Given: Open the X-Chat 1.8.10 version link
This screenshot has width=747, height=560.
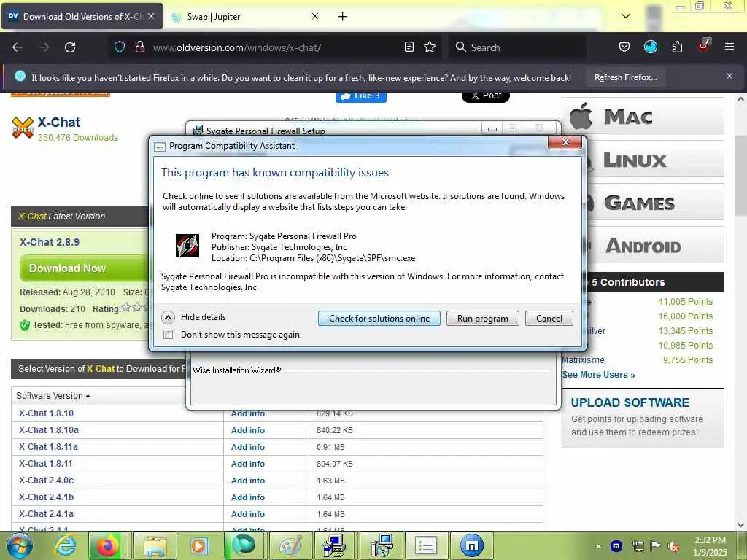Looking at the screenshot, I should pos(46,413).
